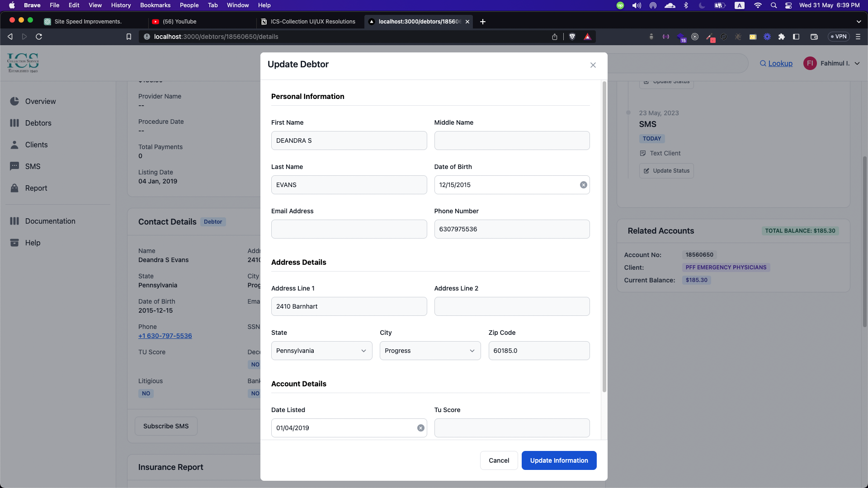Clear the Date of Birth field
The width and height of the screenshot is (868, 488).
[583, 185]
